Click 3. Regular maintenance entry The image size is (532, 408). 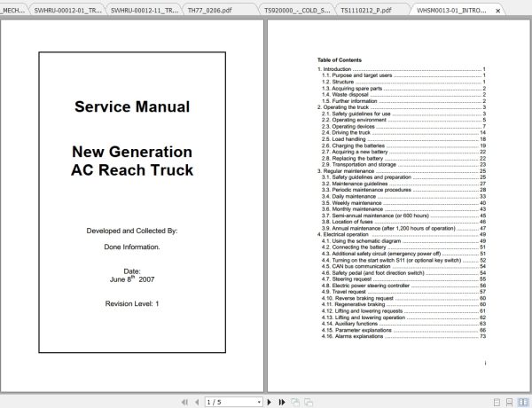(x=402, y=171)
